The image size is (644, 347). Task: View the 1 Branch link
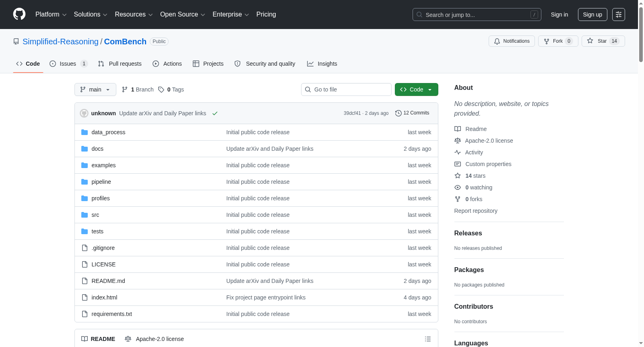(138, 89)
